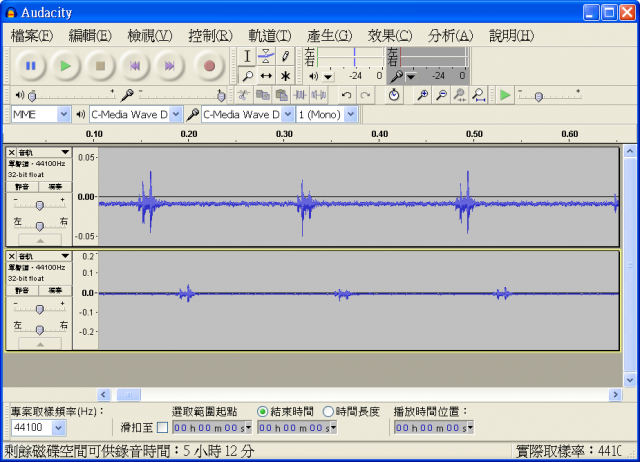Select the Draw (pencil) tool
The image size is (640, 462).
click(x=285, y=56)
